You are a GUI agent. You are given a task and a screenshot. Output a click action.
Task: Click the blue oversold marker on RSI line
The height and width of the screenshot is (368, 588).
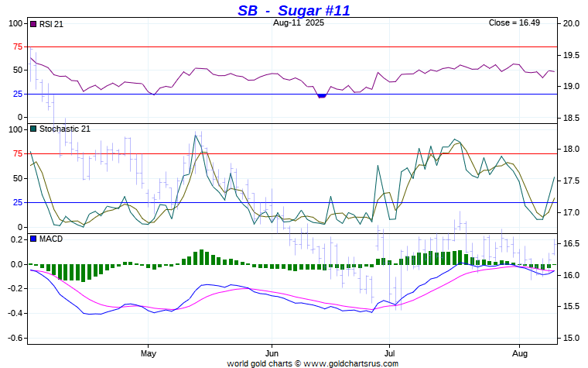(x=322, y=96)
